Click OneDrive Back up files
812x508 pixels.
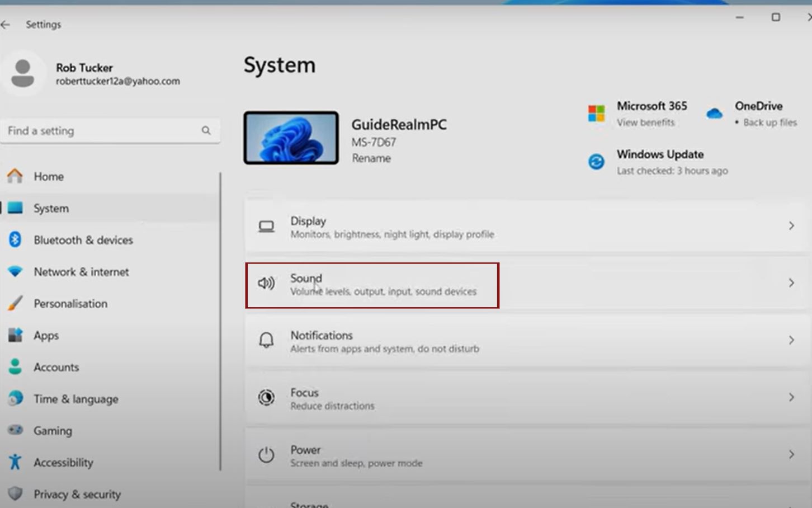769,123
